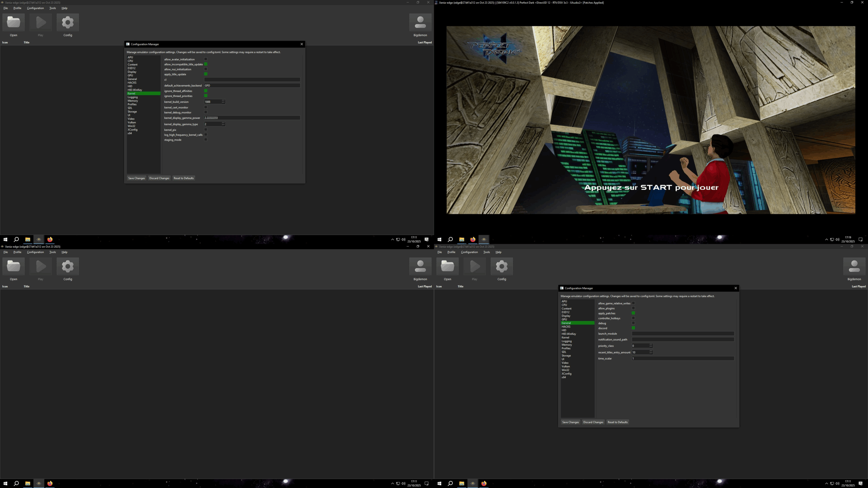
Task: Click Config gear icon beside Kernel settings dialog
Action: coord(67,23)
